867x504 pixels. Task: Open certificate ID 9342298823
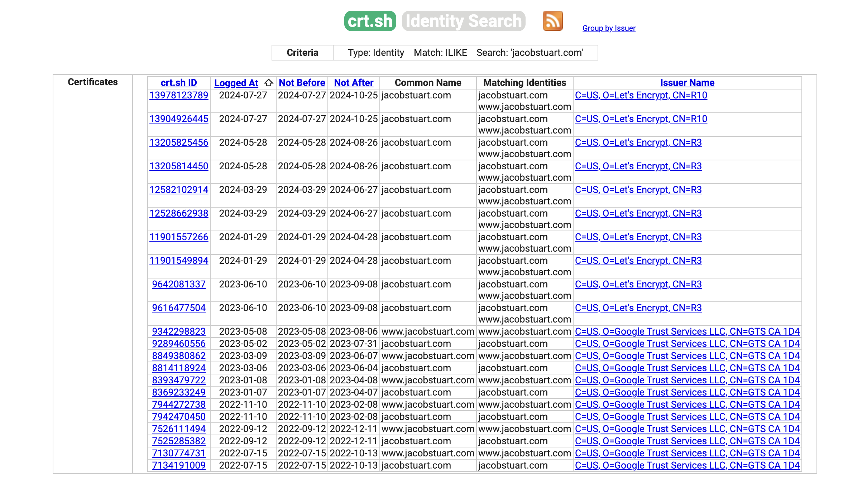pos(179,331)
